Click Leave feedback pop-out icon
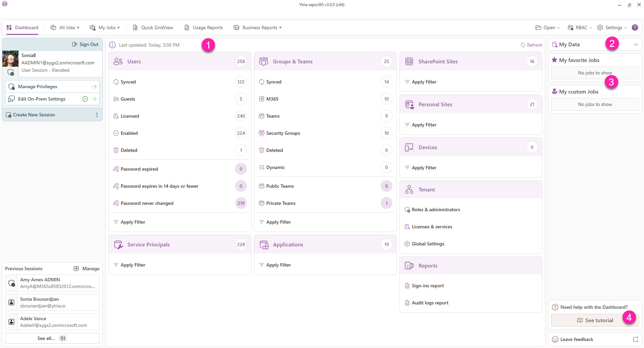Screen dimensions: 644x348 point(635,339)
